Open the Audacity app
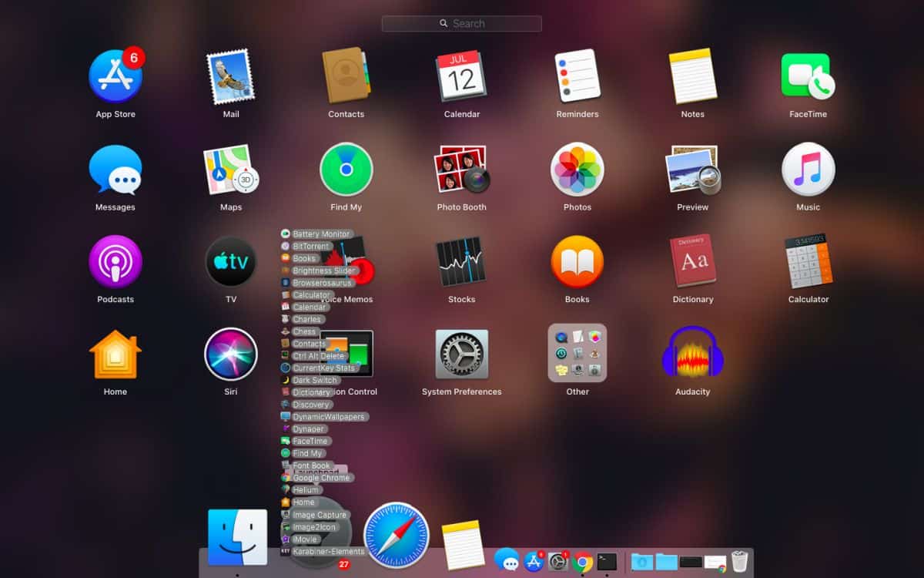This screenshot has height=578, width=924. pyautogui.click(x=693, y=353)
